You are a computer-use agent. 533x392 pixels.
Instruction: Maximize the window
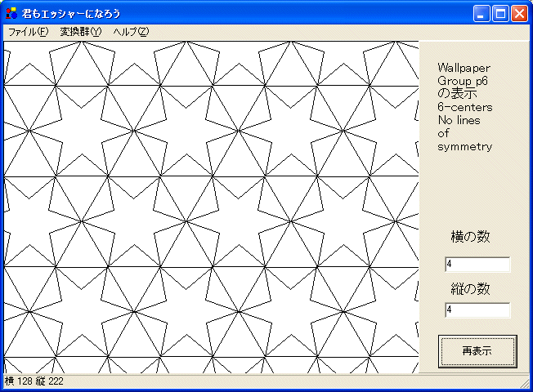click(500, 14)
